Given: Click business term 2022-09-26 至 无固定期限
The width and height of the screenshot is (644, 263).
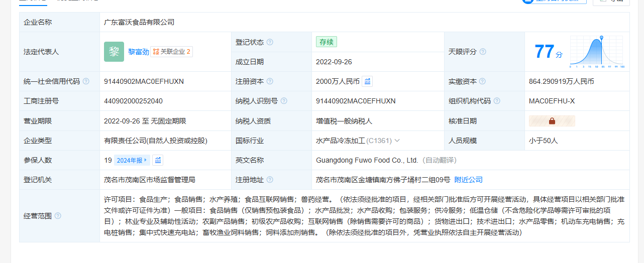Looking at the screenshot, I should coord(145,121).
